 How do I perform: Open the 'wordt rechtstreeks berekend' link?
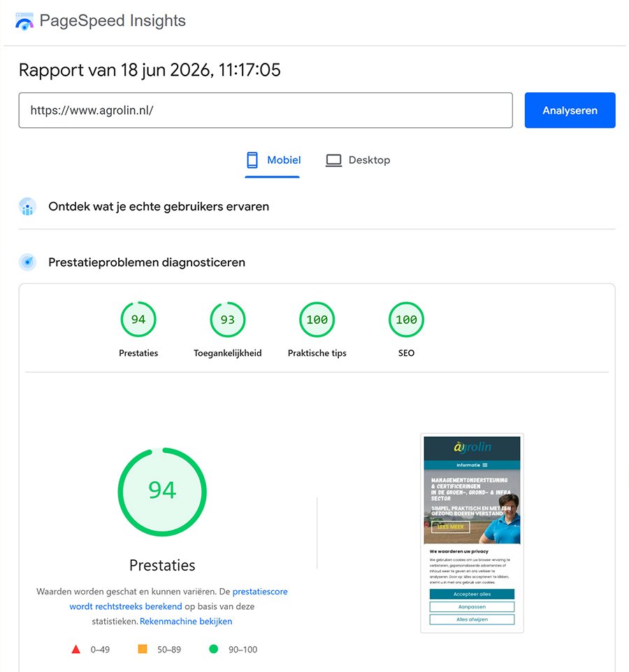click(x=126, y=606)
